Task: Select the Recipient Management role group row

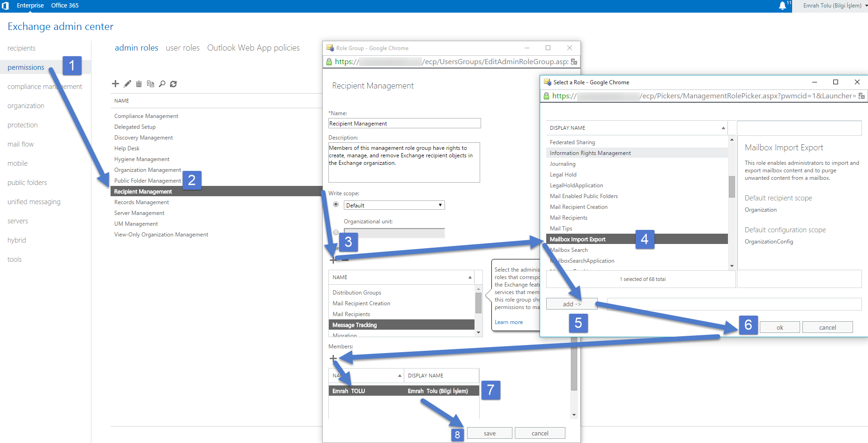Action: 216,192
